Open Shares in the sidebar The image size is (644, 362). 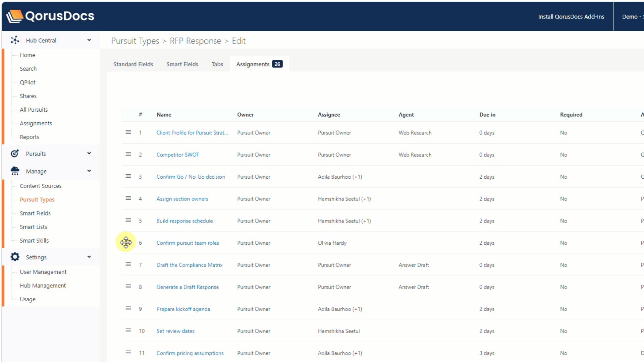28,96
